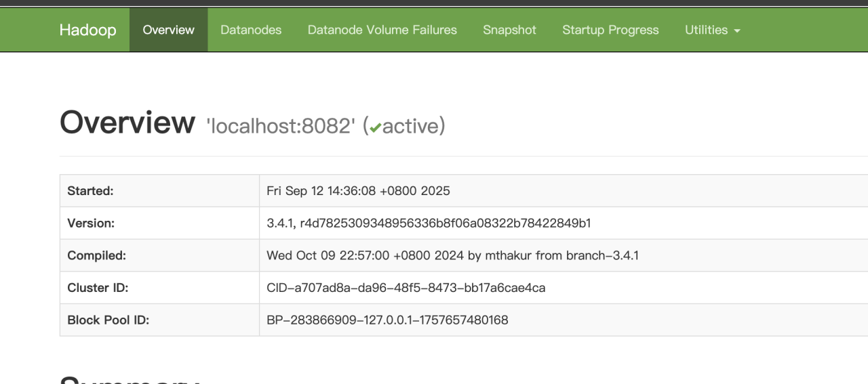Open the Datanodes tab

click(251, 30)
